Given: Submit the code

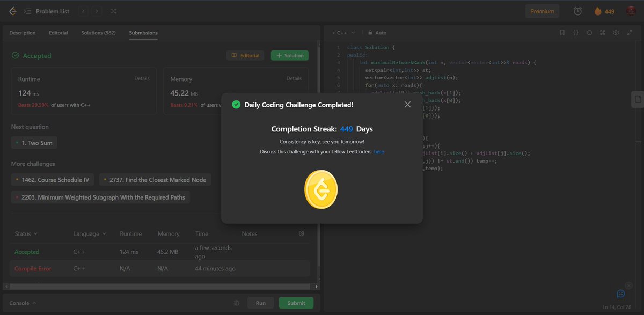Looking at the screenshot, I should pyautogui.click(x=296, y=303).
